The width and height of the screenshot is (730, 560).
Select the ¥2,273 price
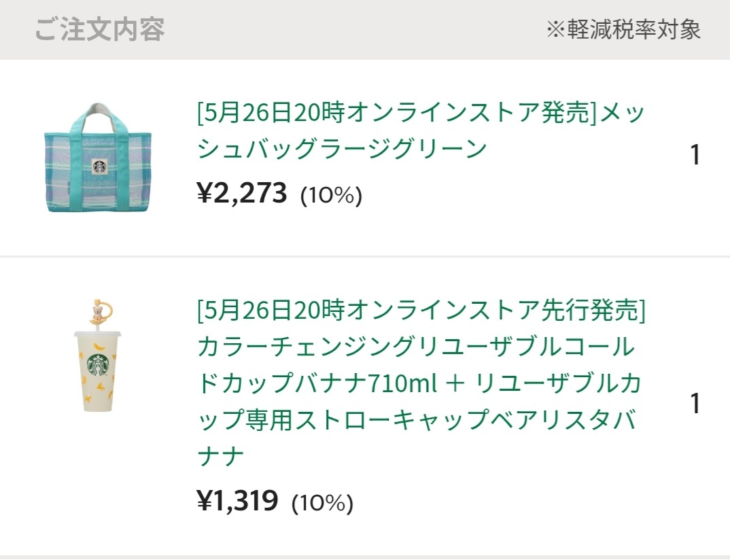click(242, 193)
